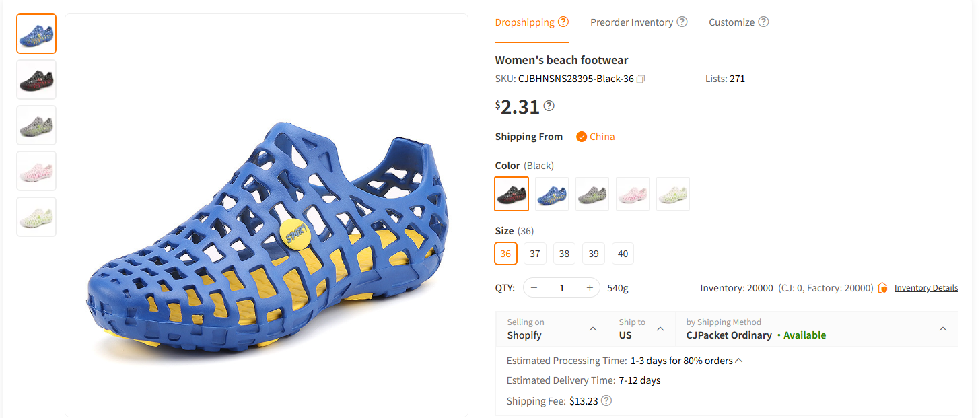Screen dimensions: 980x418
Task: Click the inventory alert bell icon
Action: tap(882, 287)
